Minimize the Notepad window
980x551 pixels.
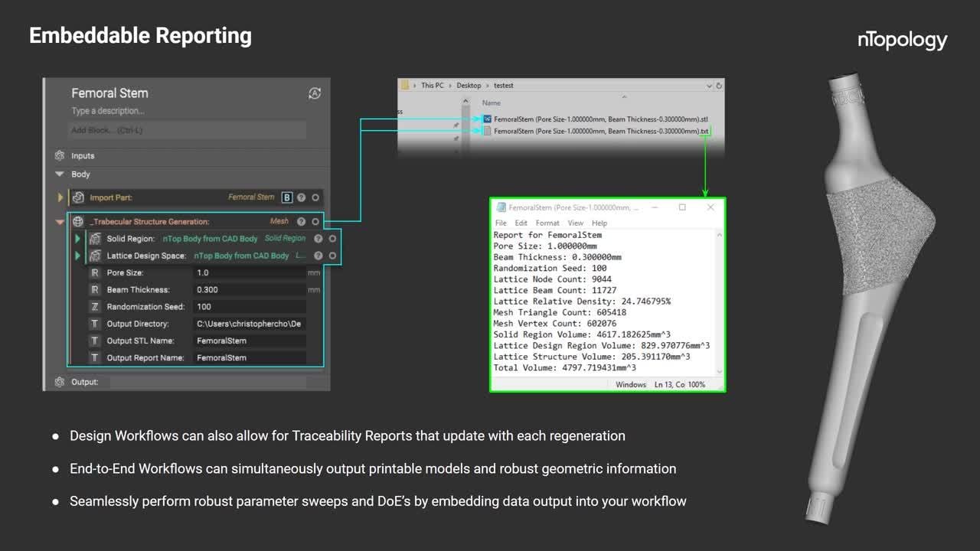point(655,207)
